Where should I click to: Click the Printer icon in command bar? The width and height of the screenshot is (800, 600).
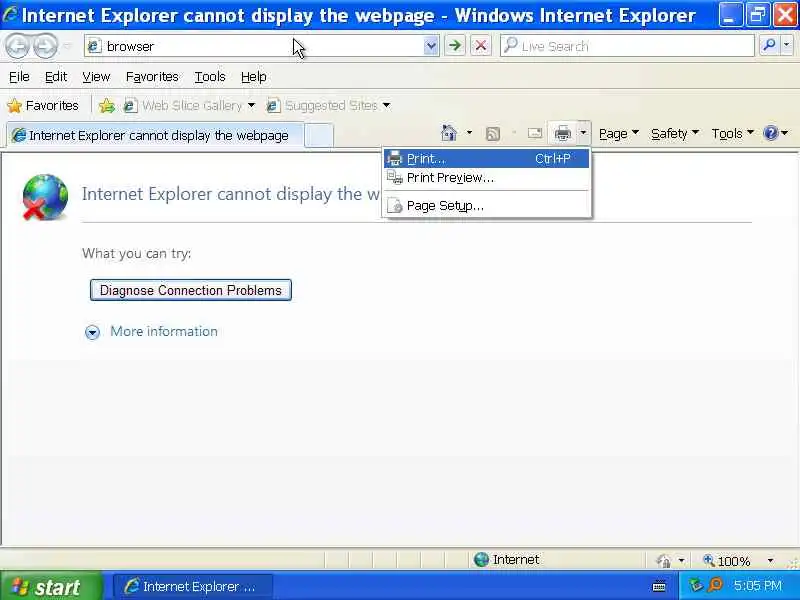pos(563,134)
